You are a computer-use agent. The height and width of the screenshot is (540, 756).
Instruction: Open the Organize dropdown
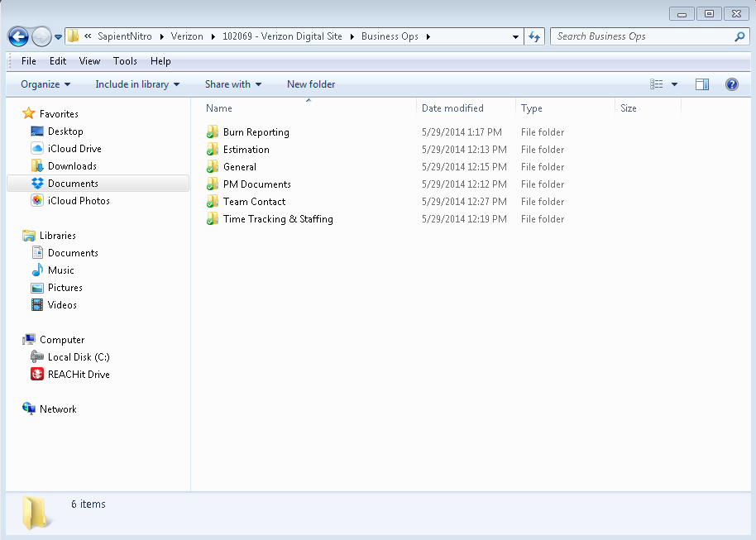(x=45, y=84)
